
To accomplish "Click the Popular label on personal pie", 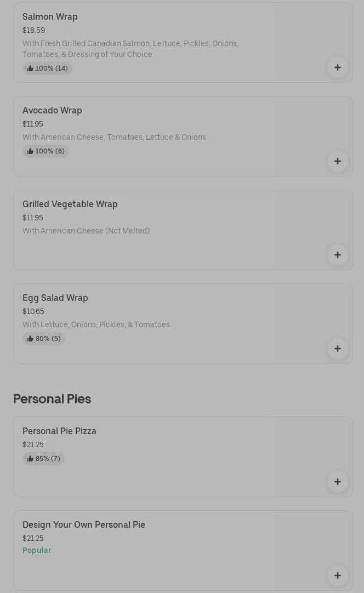I will pyautogui.click(x=37, y=550).
